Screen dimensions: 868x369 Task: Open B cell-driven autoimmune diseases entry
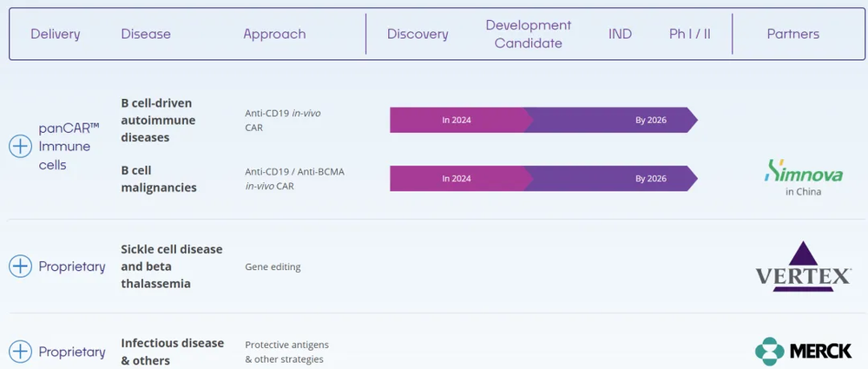pos(158,120)
